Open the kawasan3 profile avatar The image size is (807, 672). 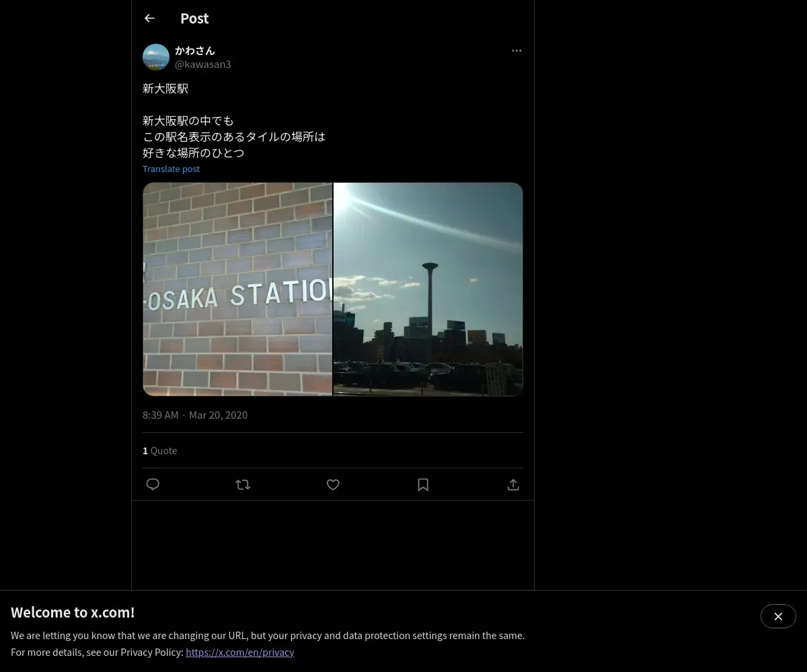(x=156, y=57)
